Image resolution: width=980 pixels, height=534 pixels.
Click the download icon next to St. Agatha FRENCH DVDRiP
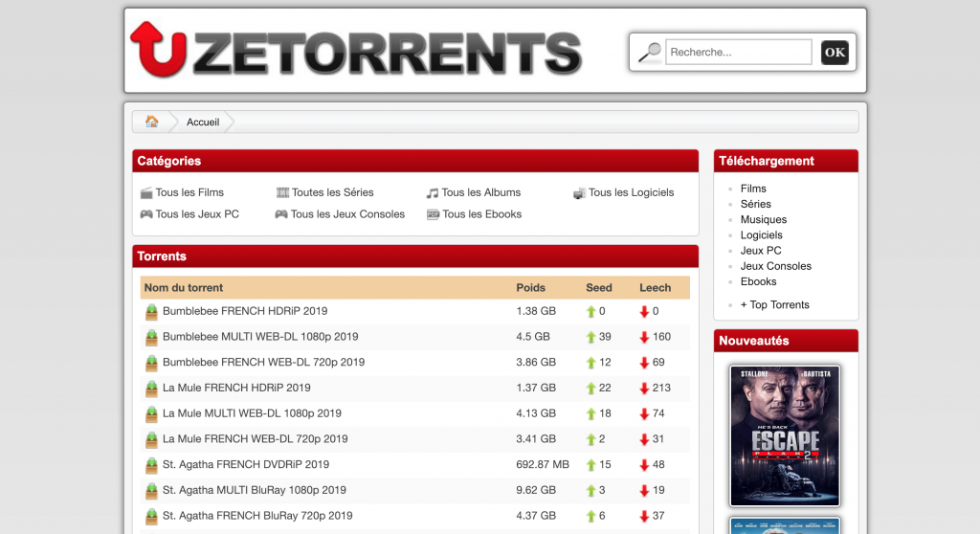[x=151, y=465]
